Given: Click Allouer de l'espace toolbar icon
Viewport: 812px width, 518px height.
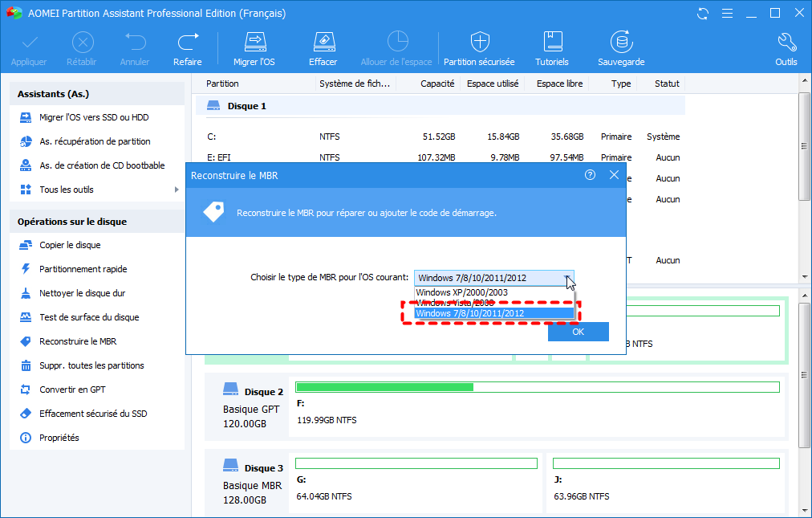Looking at the screenshot, I should point(397,42).
